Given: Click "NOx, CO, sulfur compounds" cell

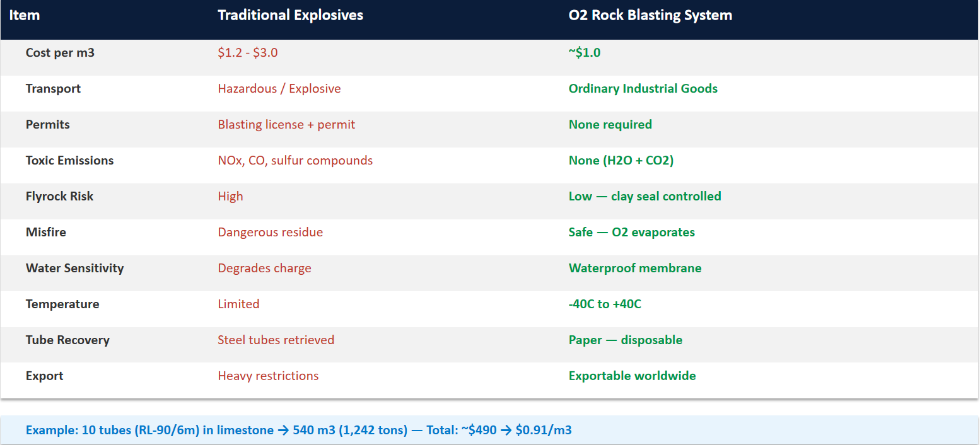Looking at the screenshot, I should [x=295, y=161].
